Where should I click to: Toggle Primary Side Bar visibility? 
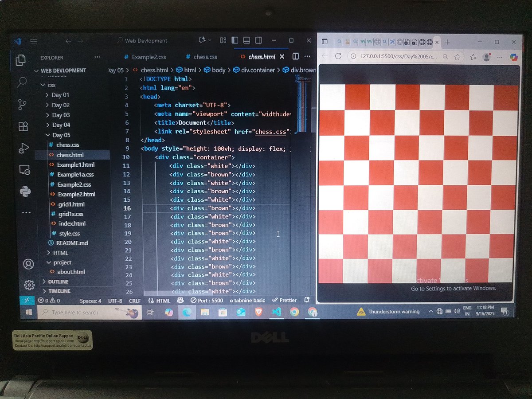pos(235,40)
